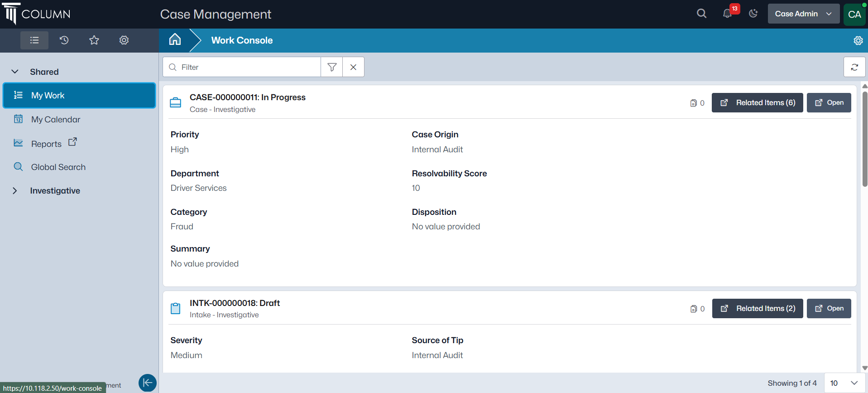Open the notifications bell

(x=727, y=14)
